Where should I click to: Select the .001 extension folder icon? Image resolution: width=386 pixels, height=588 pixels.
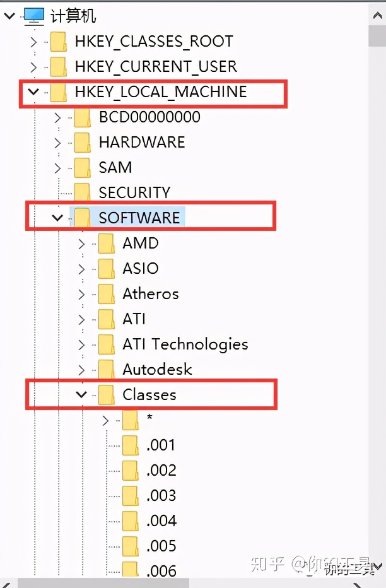pos(131,445)
